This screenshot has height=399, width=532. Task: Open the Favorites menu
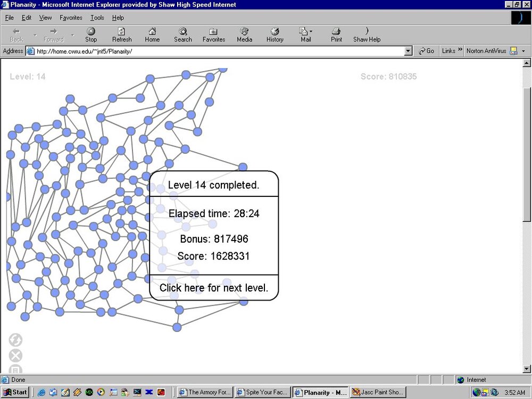pyautogui.click(x=71, y=18)
